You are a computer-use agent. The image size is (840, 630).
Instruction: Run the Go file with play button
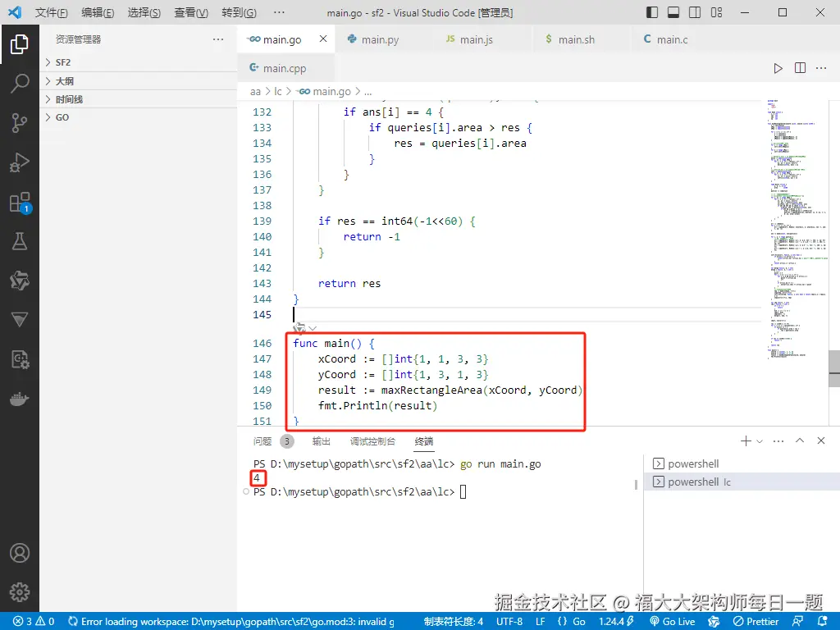[x=778, y=69]
